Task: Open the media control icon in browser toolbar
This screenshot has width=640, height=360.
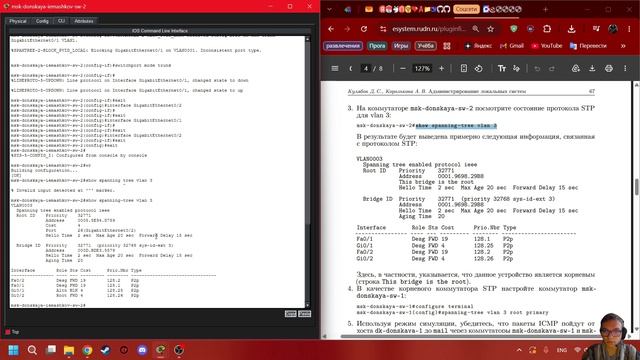Action: tap(596, 29)
